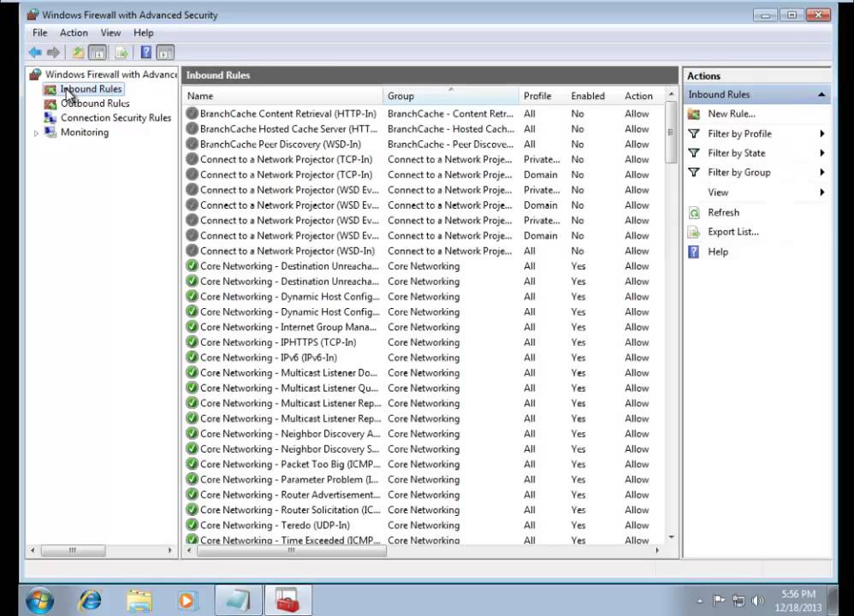Open the Help menu
This screenshot has width=854, height=616.
(143, 33)
